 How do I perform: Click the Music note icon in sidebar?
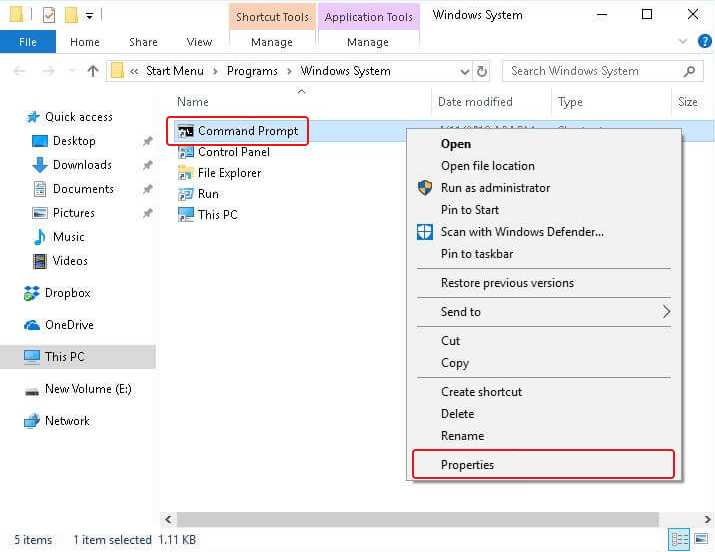coord(40,237)
